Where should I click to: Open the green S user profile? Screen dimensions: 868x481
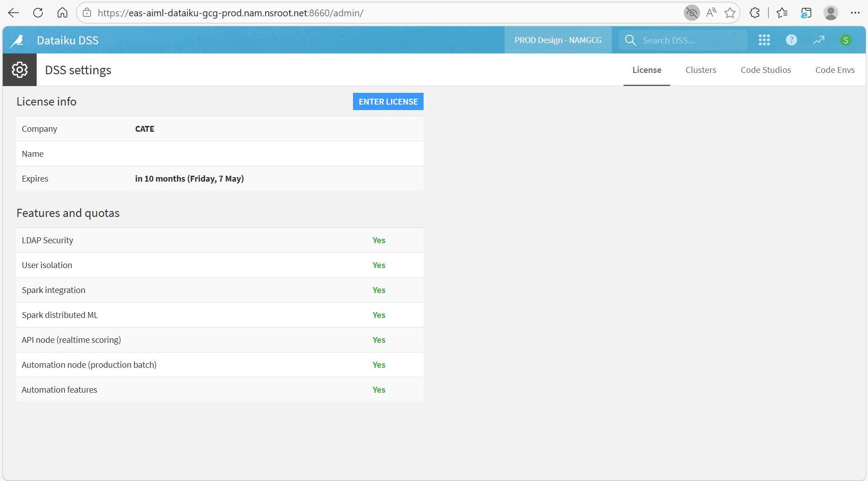tap(846, 40)
